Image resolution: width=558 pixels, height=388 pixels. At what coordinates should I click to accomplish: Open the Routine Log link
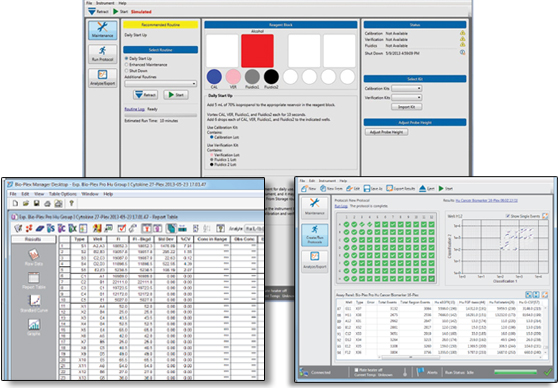pos(134,109)
